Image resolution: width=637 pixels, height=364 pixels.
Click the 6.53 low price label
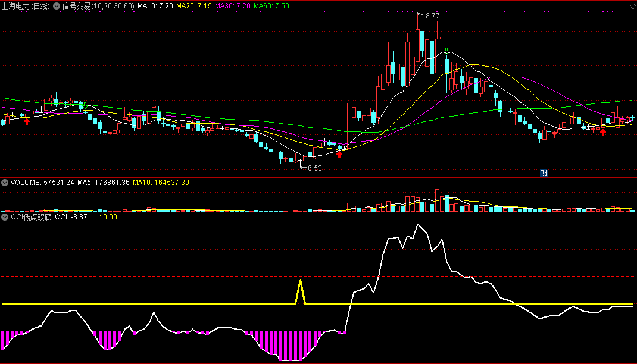pyautogui.click(x=314, y=168)
